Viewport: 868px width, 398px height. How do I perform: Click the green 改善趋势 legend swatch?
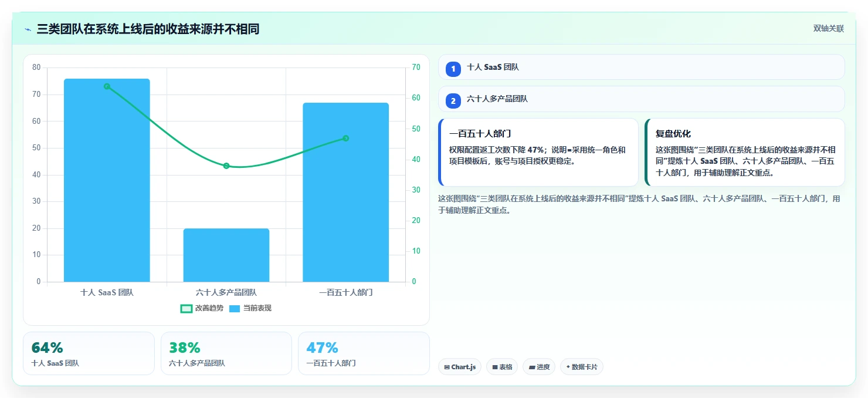point(186,309)
